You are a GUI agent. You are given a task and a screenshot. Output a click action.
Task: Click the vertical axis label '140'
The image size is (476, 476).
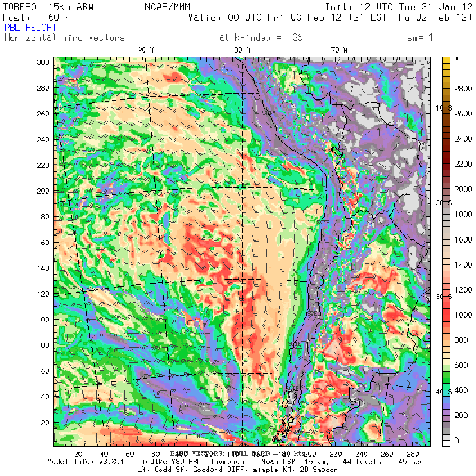pos(43,268)
